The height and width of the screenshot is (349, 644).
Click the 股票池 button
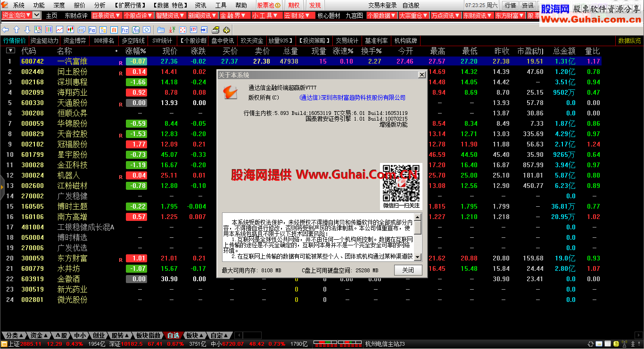[269, 5]
